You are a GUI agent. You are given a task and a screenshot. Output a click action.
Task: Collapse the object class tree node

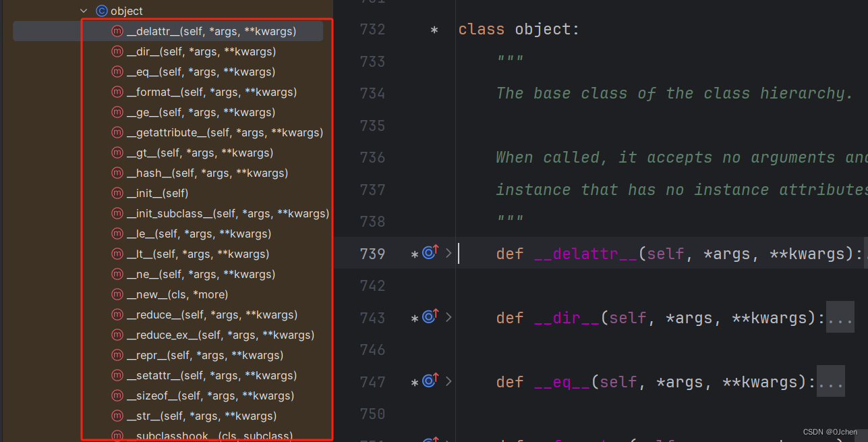coord(84,11)
